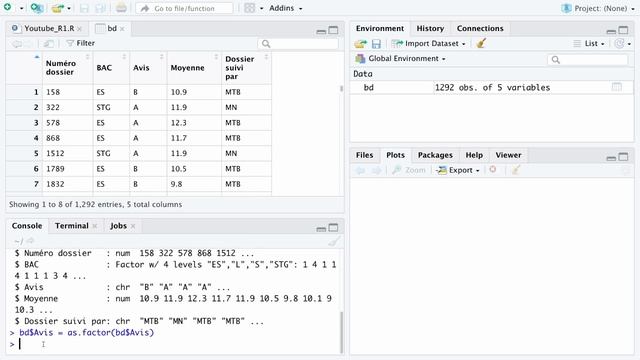Image resolution: width=640 pixels, height=360 pixels.
Task: Open the Global Environment dropdown
Action: point(400,59)
